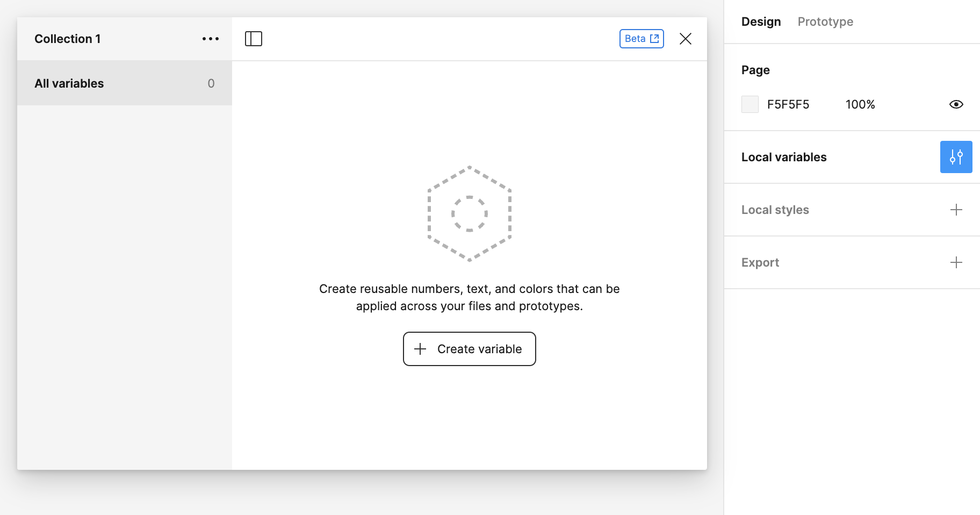Open the Beta feedback link
Viewport: 980px width, 515px height.
[x=641, y=38]
